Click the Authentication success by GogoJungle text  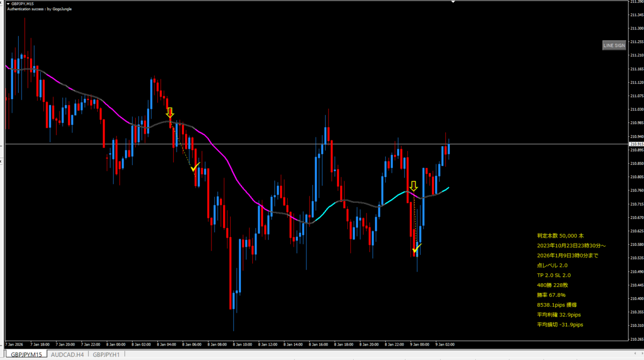(39, 9)
